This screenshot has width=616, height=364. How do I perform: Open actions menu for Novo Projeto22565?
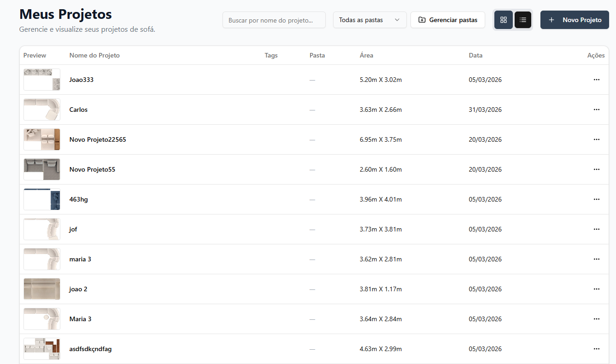(597, 139)
